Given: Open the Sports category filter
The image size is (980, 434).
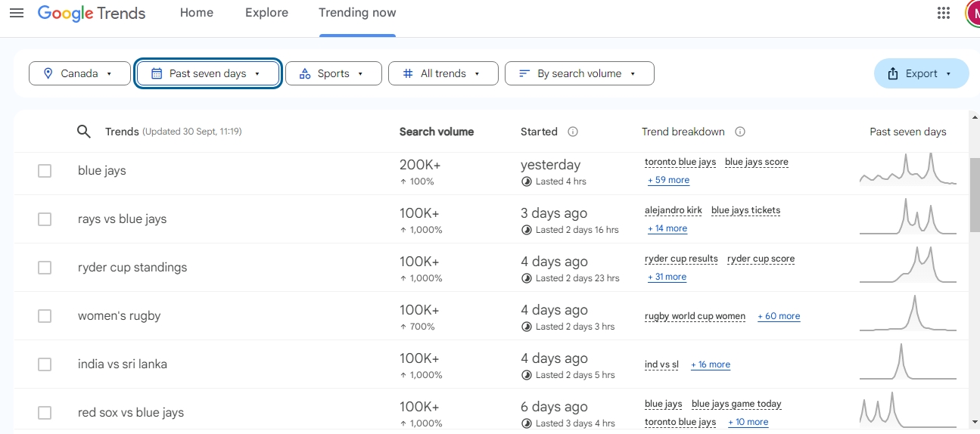Looking at the screenshot, I should 333,73.
